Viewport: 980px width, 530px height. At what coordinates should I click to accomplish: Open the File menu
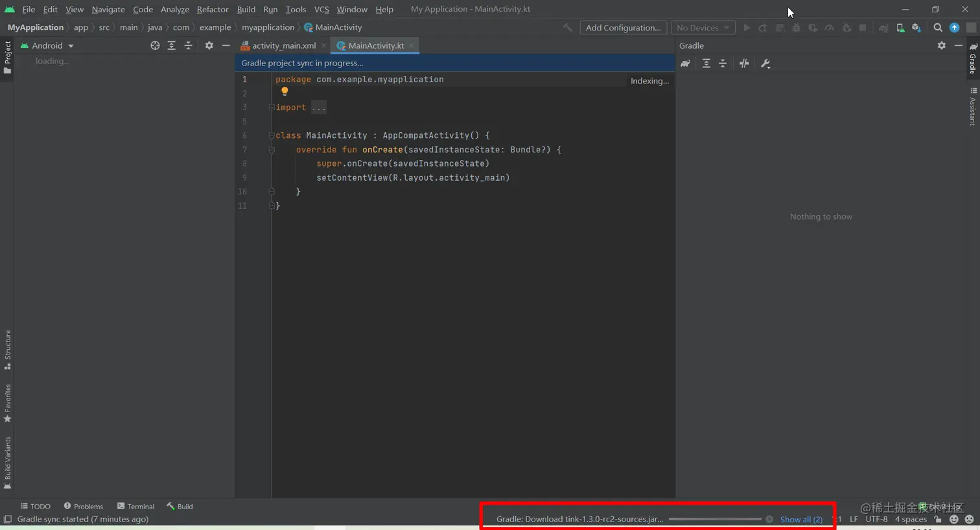pos(29,9)
